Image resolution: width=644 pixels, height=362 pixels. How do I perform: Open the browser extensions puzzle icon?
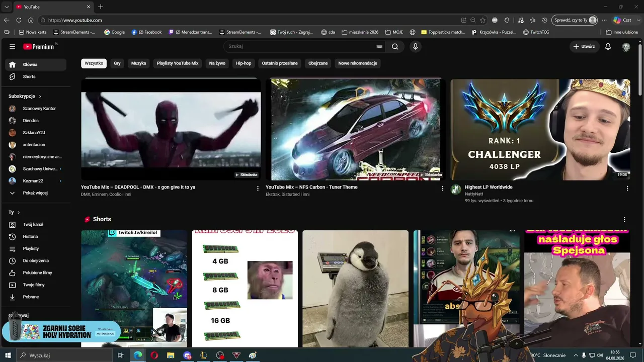tap(507, 20)
